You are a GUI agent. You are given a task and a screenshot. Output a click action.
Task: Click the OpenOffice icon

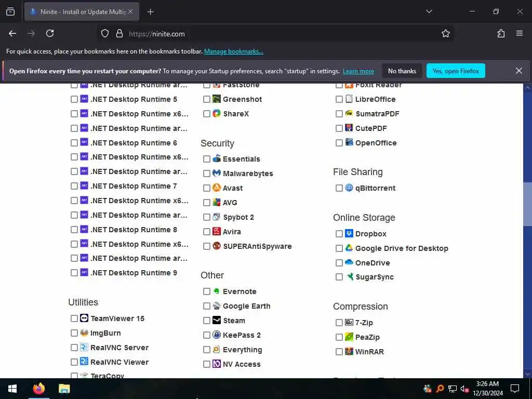pyautogui.click(x=349, y=142)
